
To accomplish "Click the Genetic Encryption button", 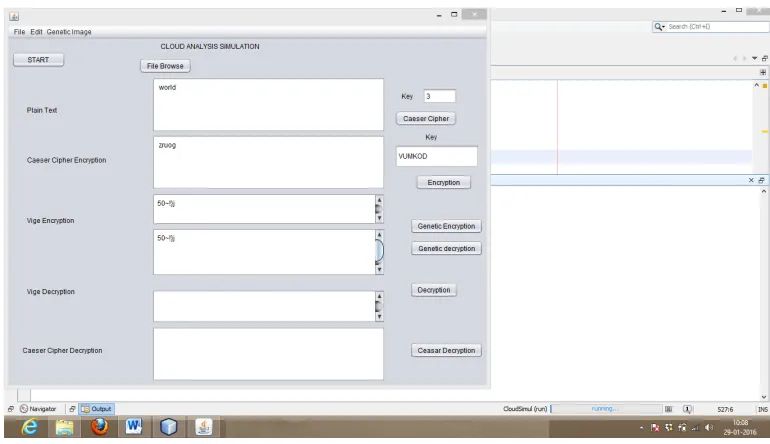I will 446,226.
